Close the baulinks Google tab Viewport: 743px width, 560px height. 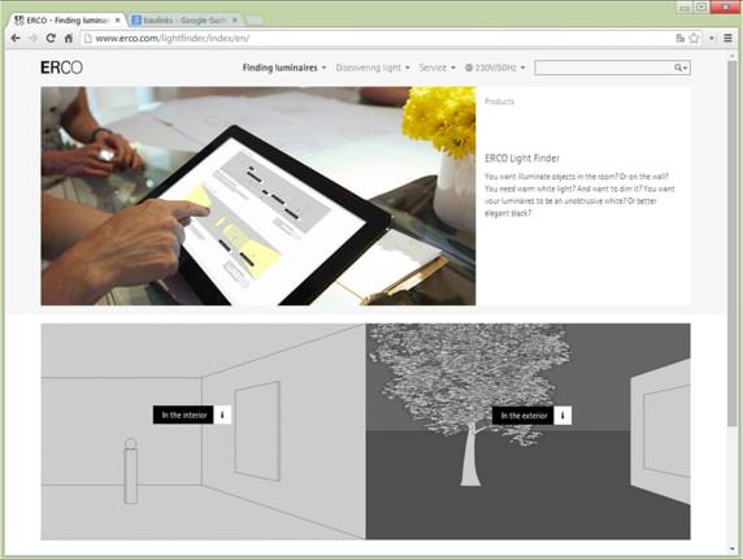click(234, 20)
